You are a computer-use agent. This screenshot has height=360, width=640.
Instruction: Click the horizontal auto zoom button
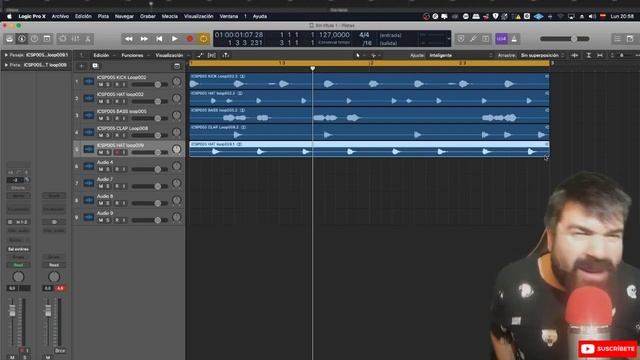(x=600, y=55)
